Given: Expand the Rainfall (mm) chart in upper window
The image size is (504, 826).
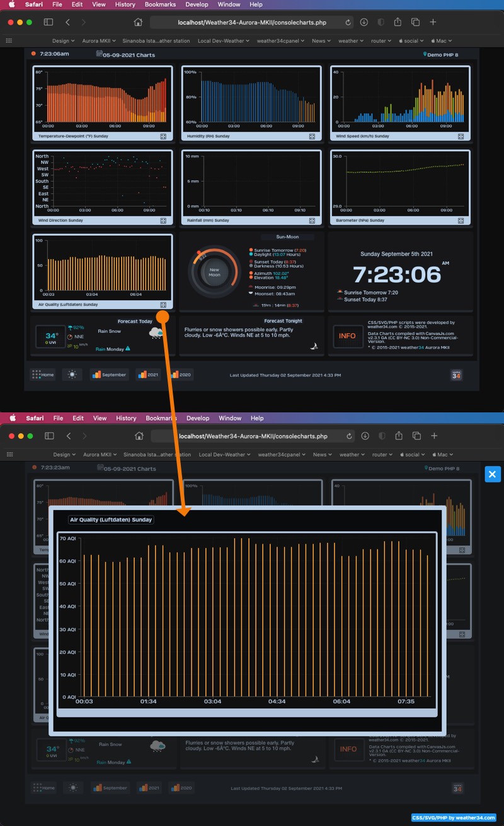Looking at the screenshot, I should tap(312, 221).
